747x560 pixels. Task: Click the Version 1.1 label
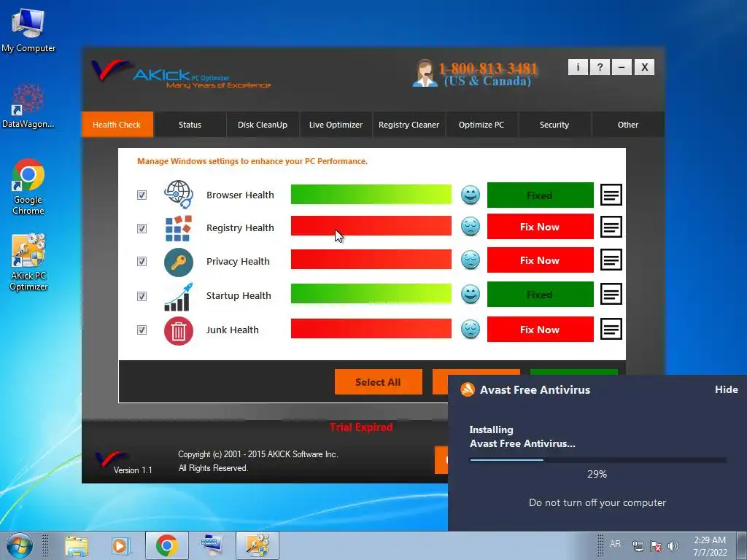click(x=133, y=470)
